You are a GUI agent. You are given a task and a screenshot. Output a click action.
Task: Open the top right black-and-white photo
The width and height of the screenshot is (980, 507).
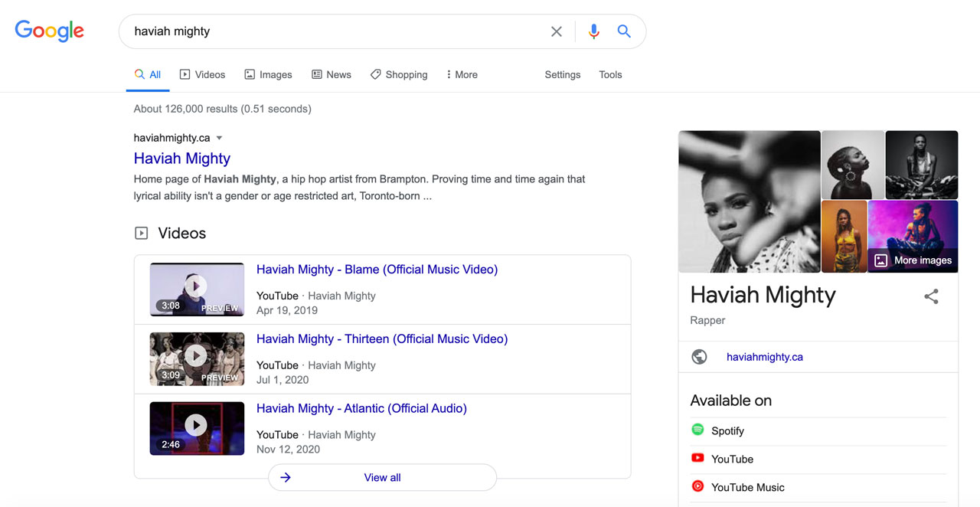tap(922, 165)
